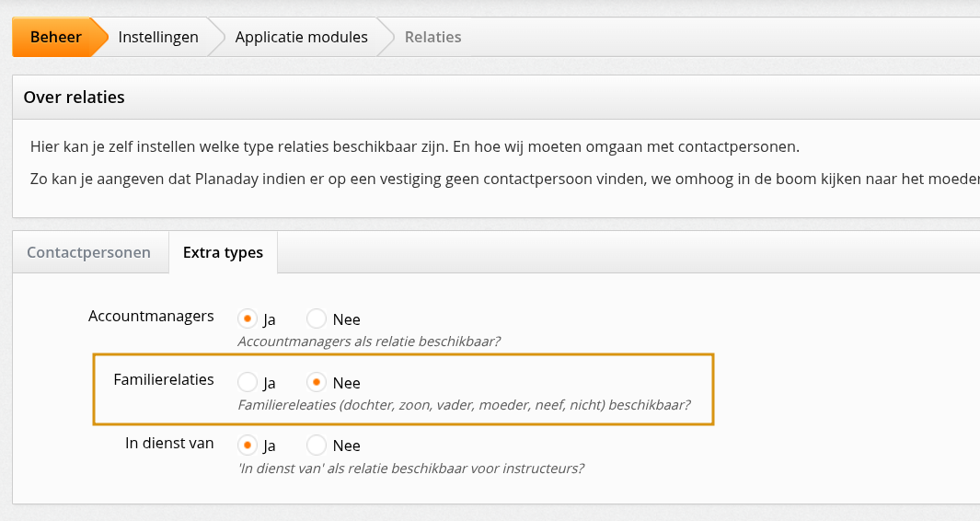Click the orange Beheer breadcrumb

tap(55, 38)
